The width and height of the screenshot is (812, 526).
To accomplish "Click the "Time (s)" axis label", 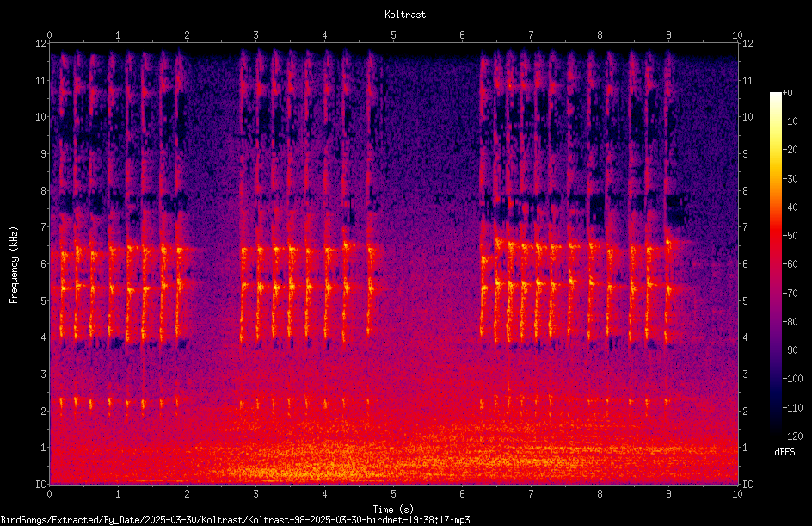I will coord(393,510).
